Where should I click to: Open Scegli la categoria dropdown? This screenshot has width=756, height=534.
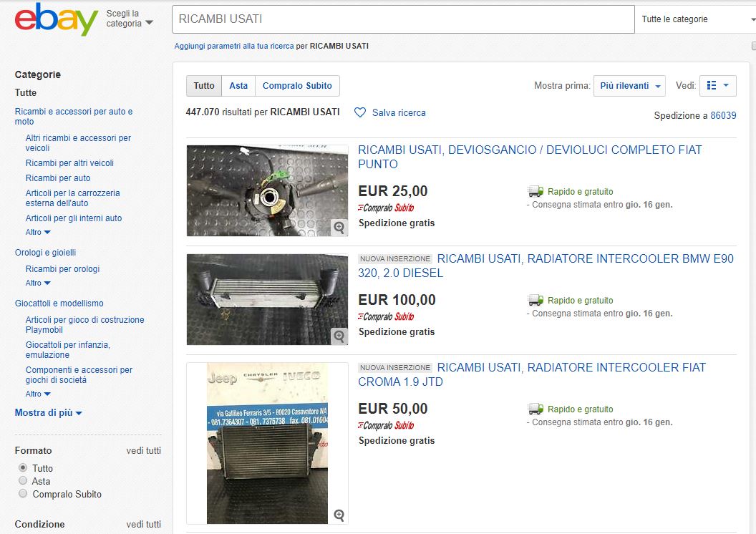(x=129, y=19)
